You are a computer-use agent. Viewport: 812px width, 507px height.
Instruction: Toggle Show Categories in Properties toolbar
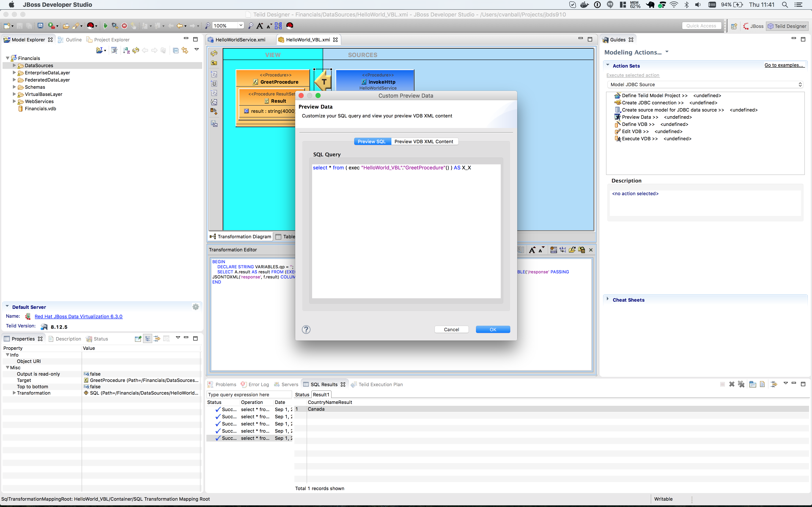point(148,339)
